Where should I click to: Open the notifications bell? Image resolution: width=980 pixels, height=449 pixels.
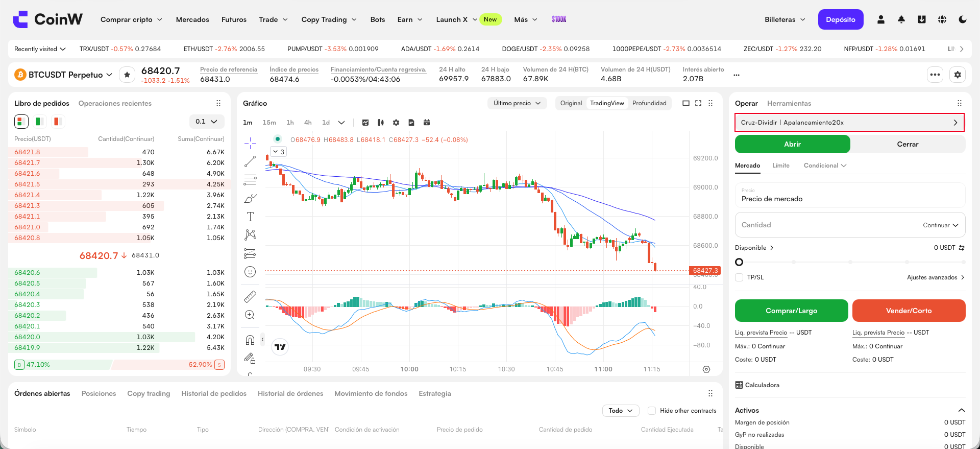coord(901,19)
